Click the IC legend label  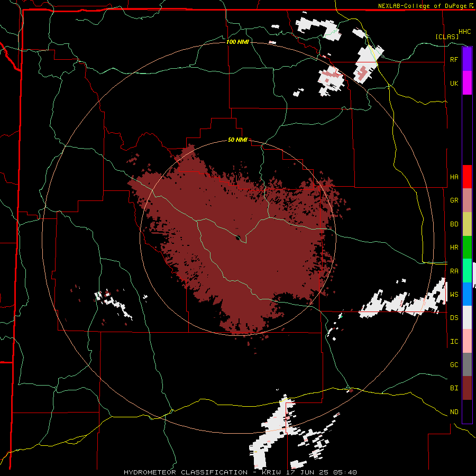454,342
